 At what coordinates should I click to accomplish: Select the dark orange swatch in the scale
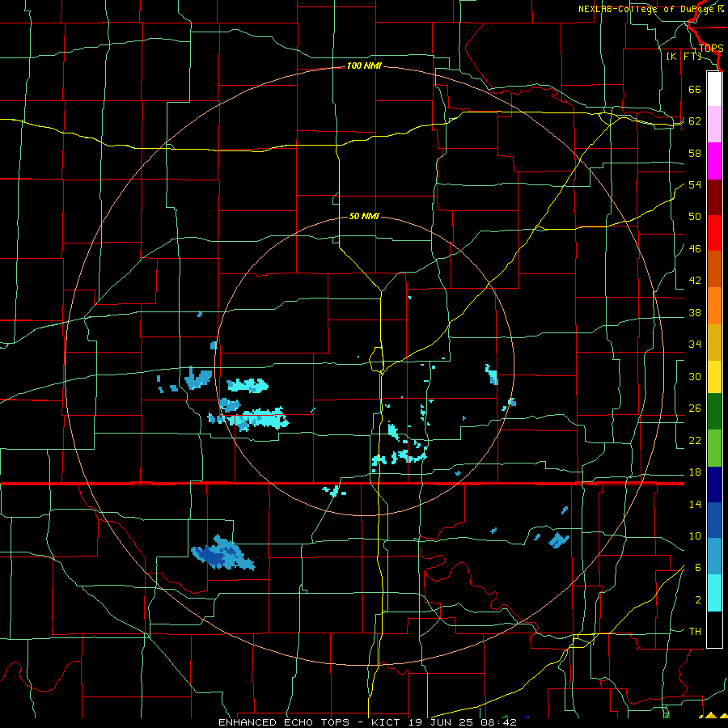click(x=714, y=269)
